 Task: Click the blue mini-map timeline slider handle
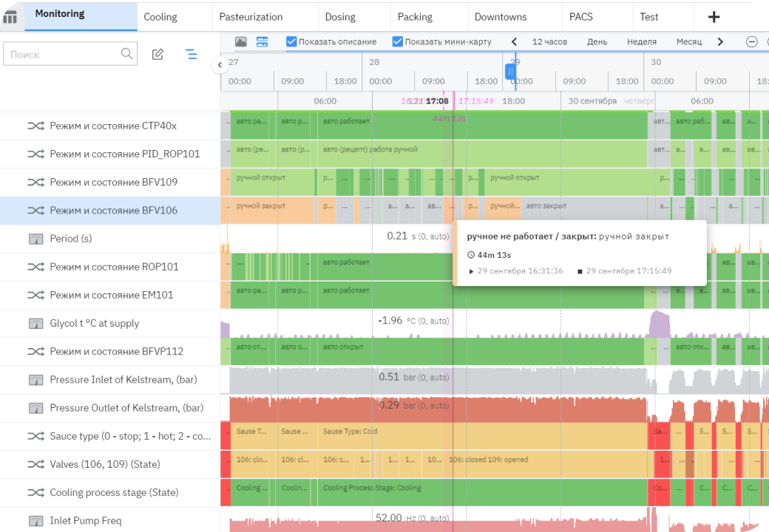point(510,72)
